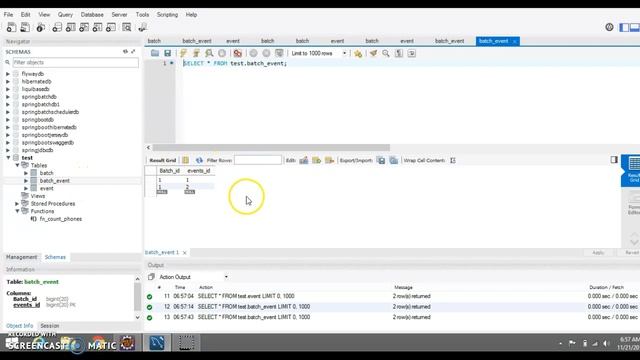Click MySQL Workbench icon in taskbar
Image resolution: width=640 pixels, height=360 pixels.
(157, 342)
